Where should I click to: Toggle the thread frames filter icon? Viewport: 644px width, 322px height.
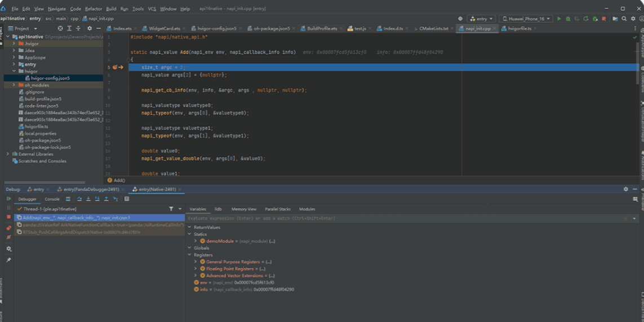pyautogui.click(x=171, y=209)
